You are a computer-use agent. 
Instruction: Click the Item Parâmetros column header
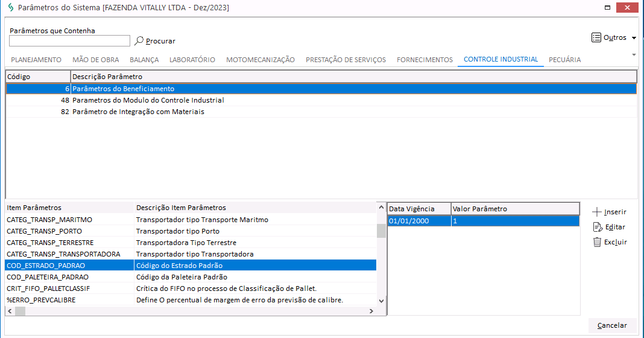pyautogui.click(x=69, y=208)
